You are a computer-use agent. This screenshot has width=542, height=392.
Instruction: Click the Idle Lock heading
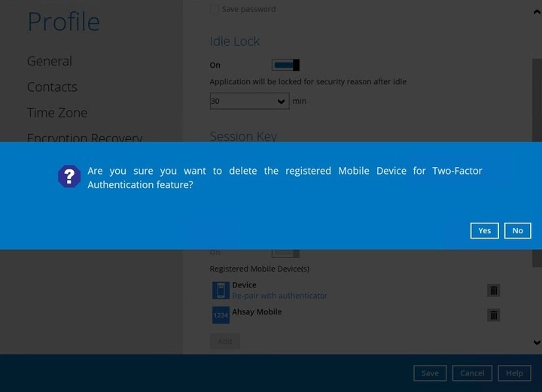pos(234,41)
